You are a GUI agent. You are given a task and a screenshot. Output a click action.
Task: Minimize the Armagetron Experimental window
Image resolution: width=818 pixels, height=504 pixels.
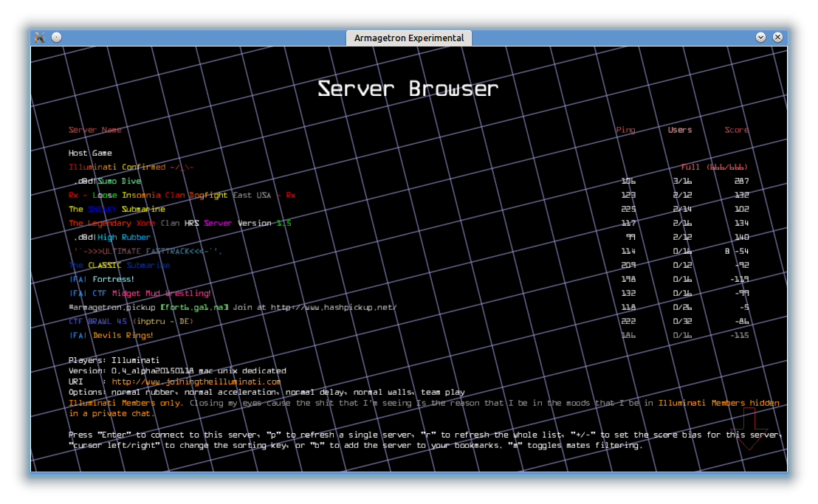[761, 37]
